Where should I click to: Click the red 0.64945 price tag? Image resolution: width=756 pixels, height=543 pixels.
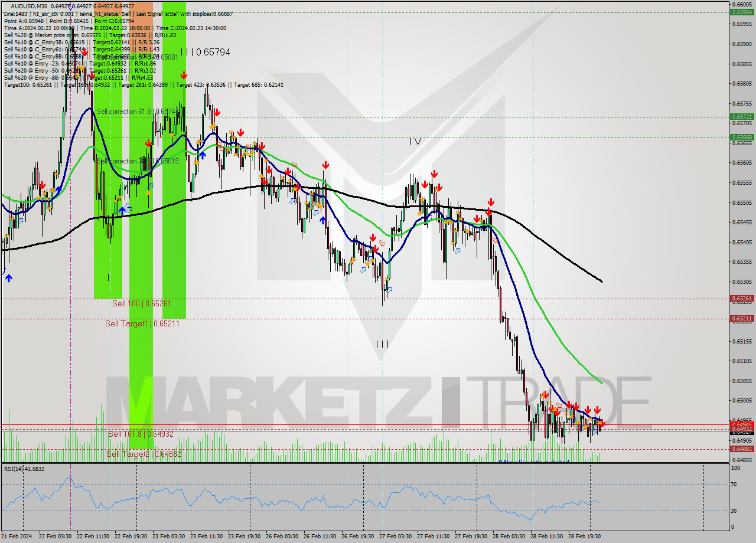[742, 424]
